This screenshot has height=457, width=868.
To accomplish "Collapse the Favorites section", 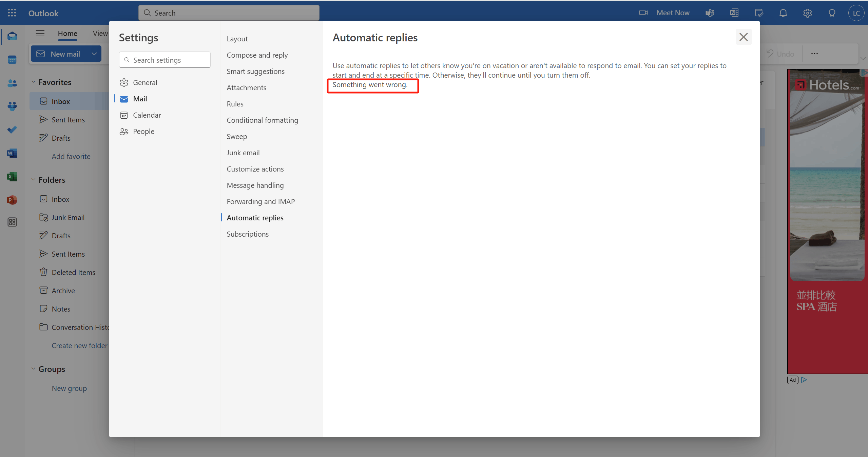I will pos(33,82).
